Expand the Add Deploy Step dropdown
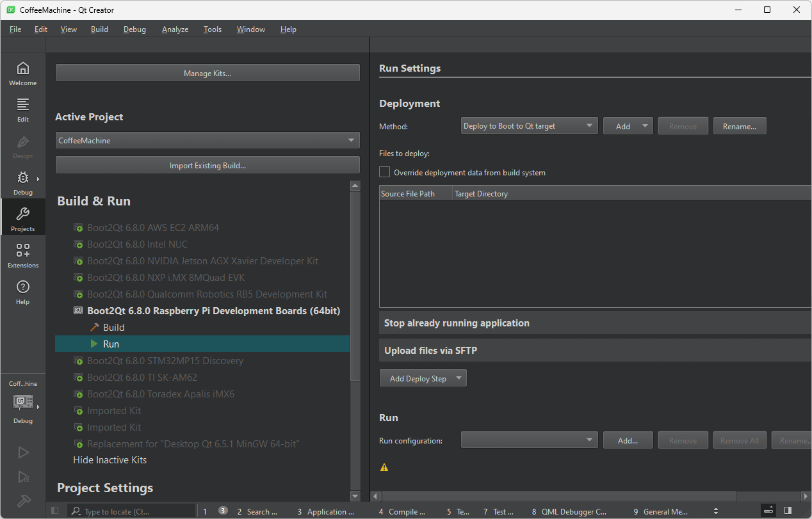Screen dimensions: 812x519 point(423,378)
